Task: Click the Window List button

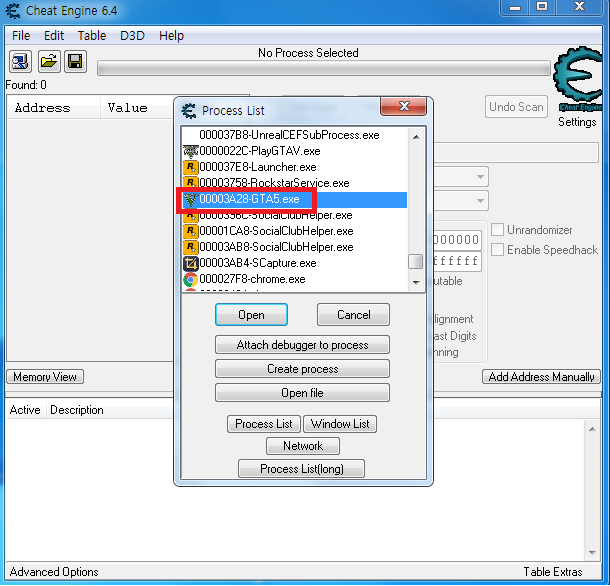Action: point(340,424)
